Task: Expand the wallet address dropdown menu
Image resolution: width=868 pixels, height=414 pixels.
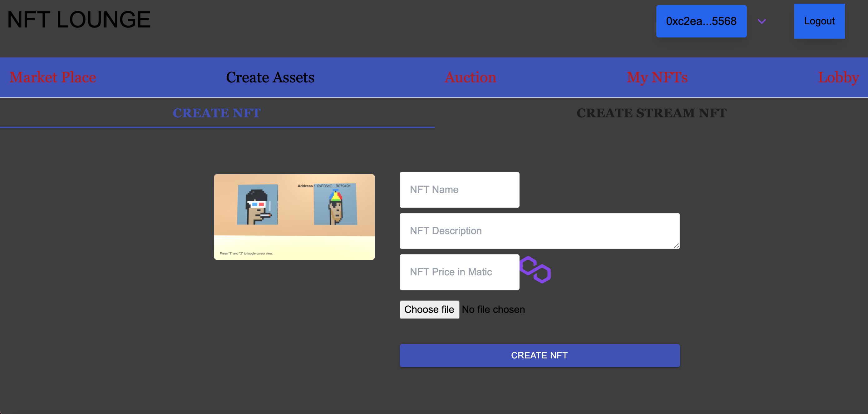Action: tap(761, 21)
